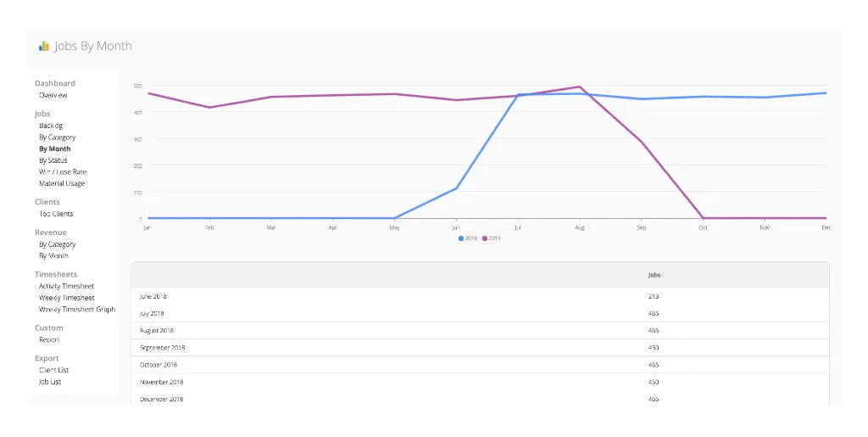The width and height of the screenshot is (868, 437).
Task: Select By Category under Revenue
Action: 57,244
